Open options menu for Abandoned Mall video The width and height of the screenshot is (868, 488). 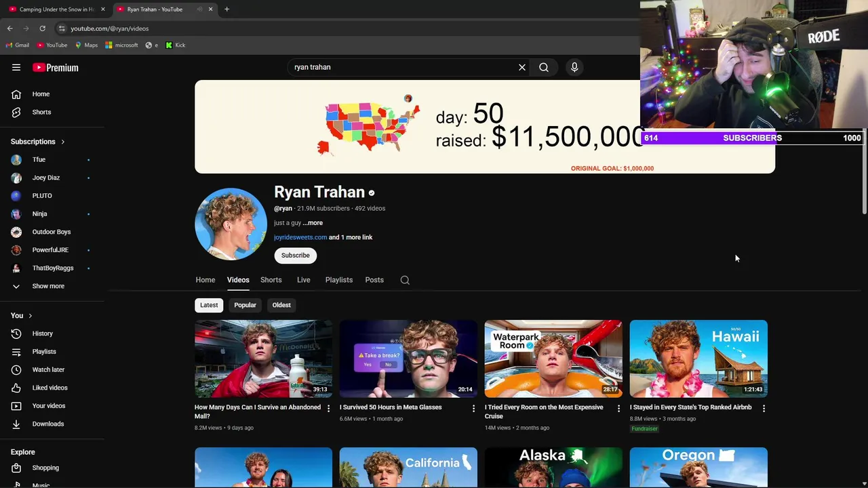coord(328,409)
